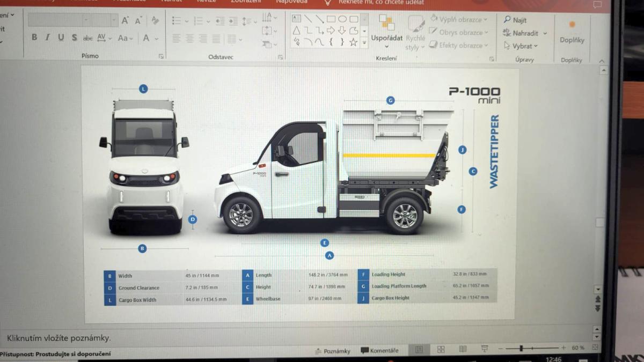Open the Nahradit dropdown arrow
Image resolution: width=644 pixels, height=362 pixels.
(x=545, y=33)
